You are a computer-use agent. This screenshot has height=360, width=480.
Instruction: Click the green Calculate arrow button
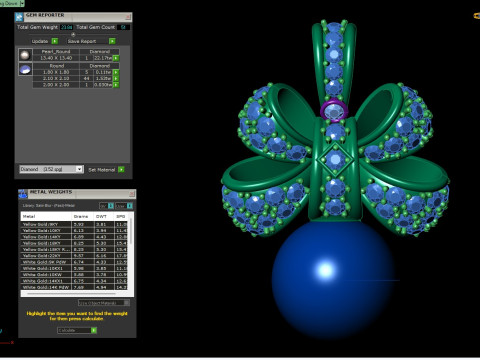94,330
